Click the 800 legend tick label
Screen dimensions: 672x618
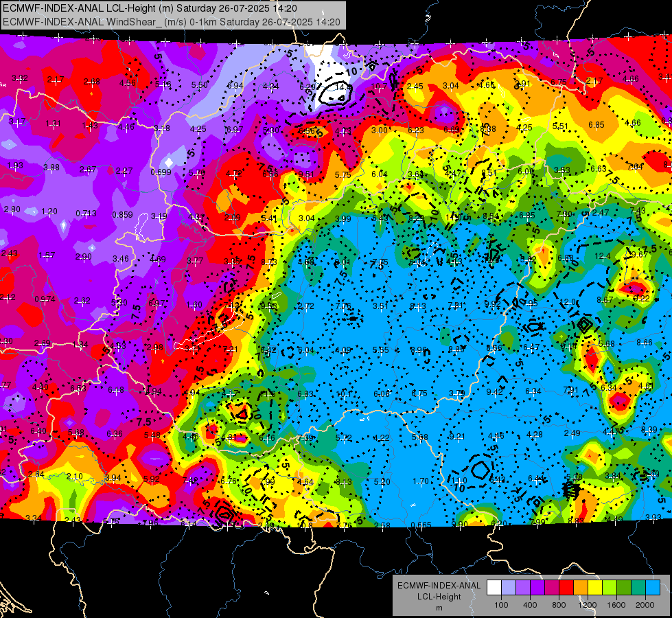click(559, 605)
